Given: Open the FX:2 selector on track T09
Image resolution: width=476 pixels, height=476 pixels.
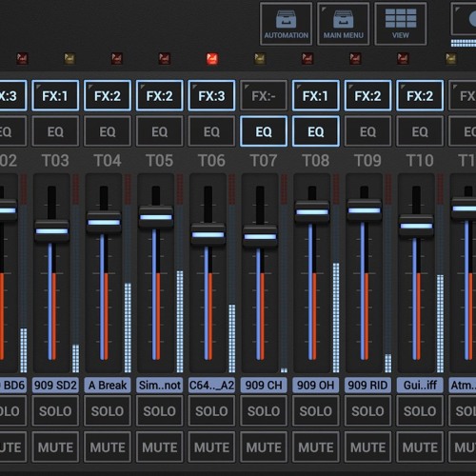Looking at the screenshot, I should click(x=367, y=95).
